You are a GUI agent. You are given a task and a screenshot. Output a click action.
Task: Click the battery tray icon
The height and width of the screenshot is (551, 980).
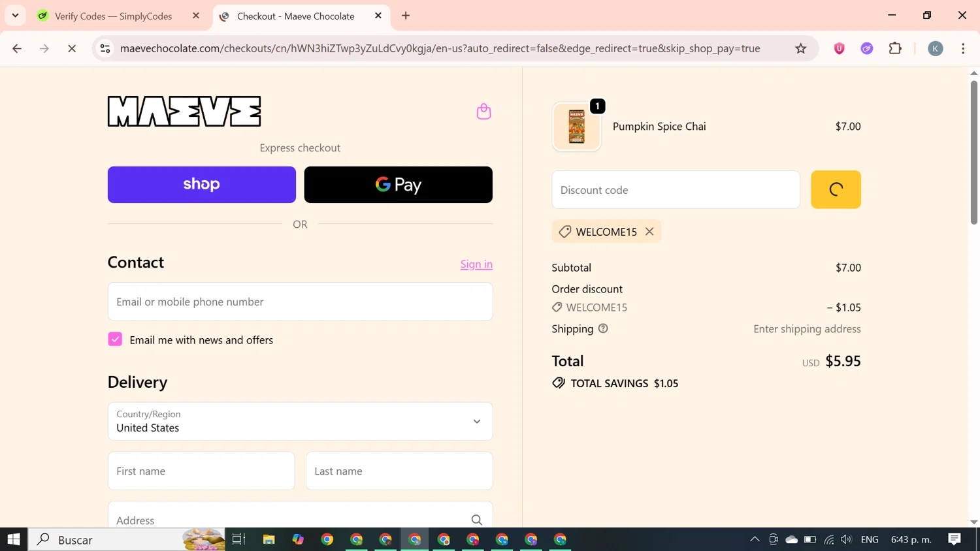[810, 539]
